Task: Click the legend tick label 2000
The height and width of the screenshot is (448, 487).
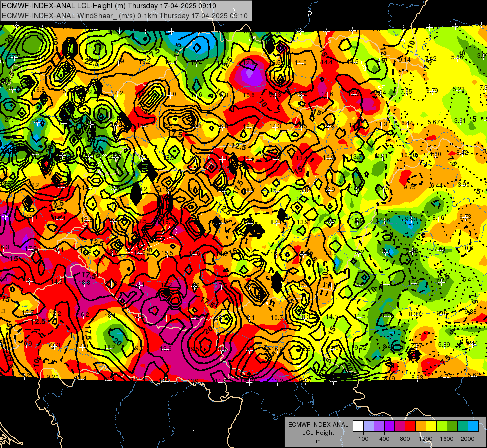Action: 468,439
